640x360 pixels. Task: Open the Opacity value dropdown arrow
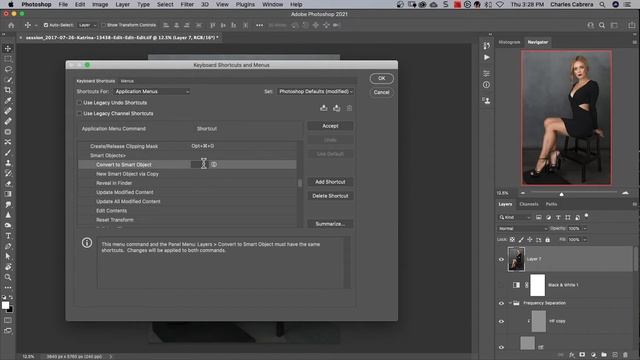[585, 229]
